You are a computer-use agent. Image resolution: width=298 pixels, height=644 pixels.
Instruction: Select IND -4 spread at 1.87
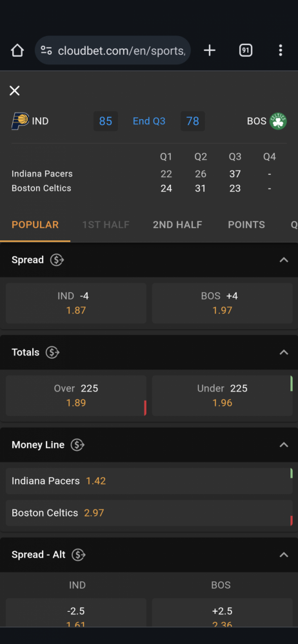click(x=76, y=303)
